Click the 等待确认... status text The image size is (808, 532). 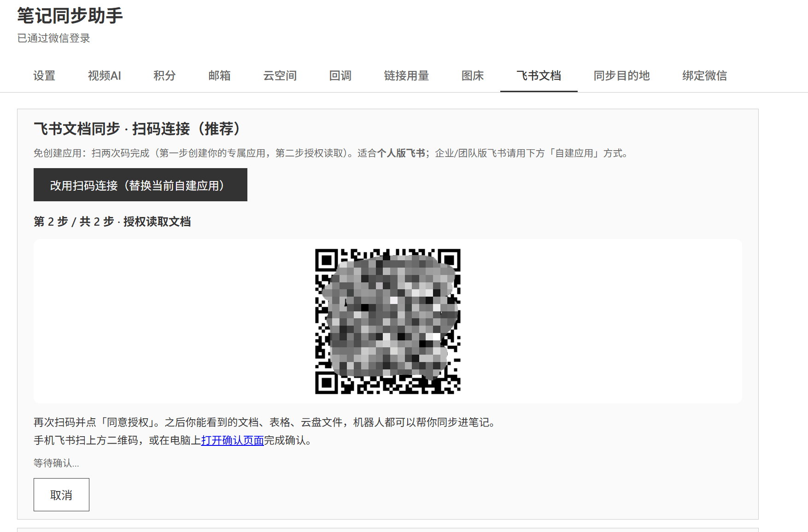pyautogui.click(x=56, y=463)
